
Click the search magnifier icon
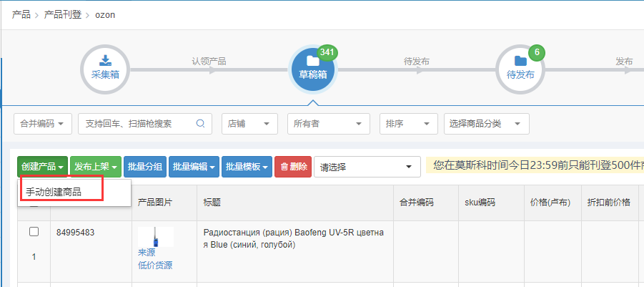click(x=200, y=124)
